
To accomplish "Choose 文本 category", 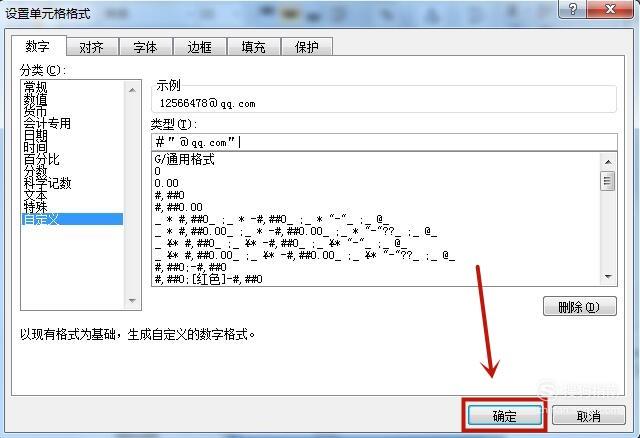I will pyautogui.click(x=72, y=195).
